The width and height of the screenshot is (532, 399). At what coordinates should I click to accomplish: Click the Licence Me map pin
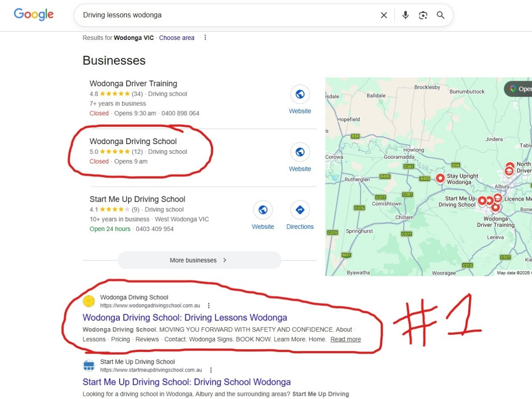tap(498, 198)
